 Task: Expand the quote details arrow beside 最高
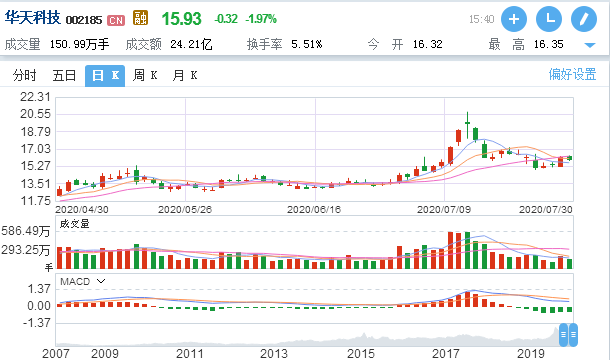pyautogui.click(x=590, y=45)
